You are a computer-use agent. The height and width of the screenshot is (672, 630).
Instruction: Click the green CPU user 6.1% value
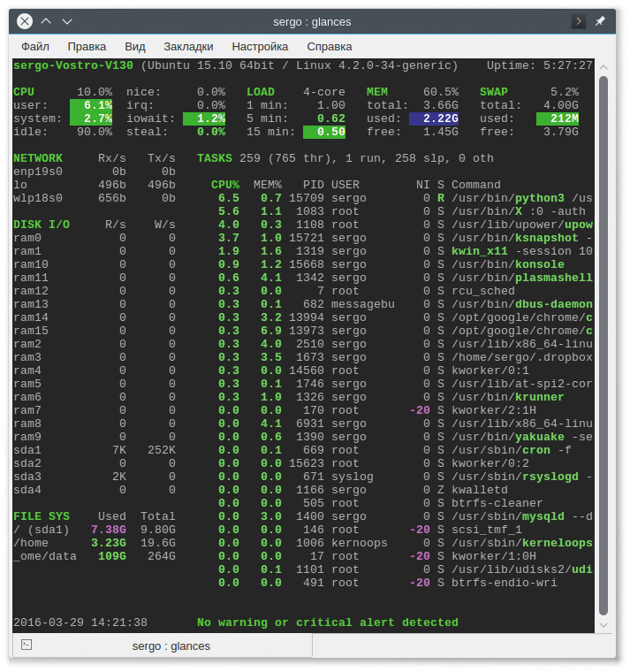[x=91, y=105]
